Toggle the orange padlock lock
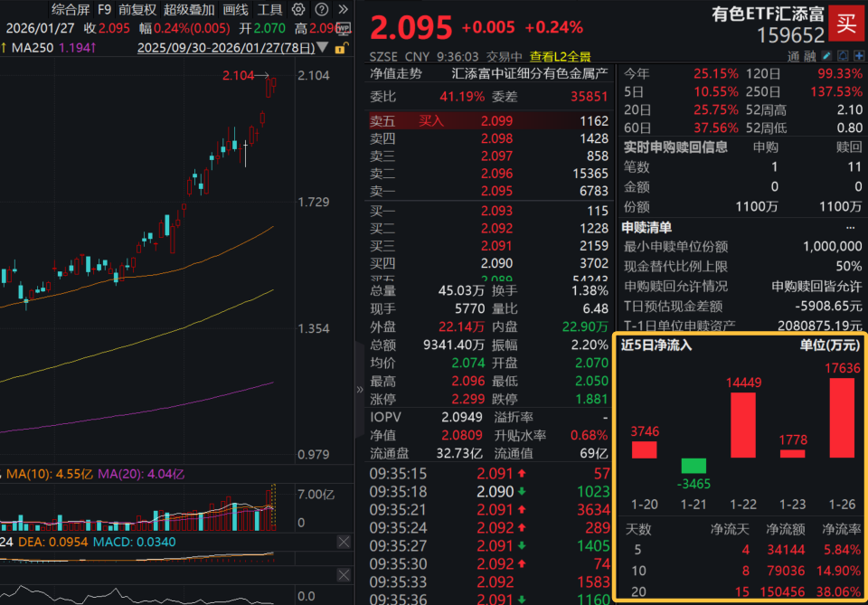The image size is (868, 605). click(x=340, y=47)
